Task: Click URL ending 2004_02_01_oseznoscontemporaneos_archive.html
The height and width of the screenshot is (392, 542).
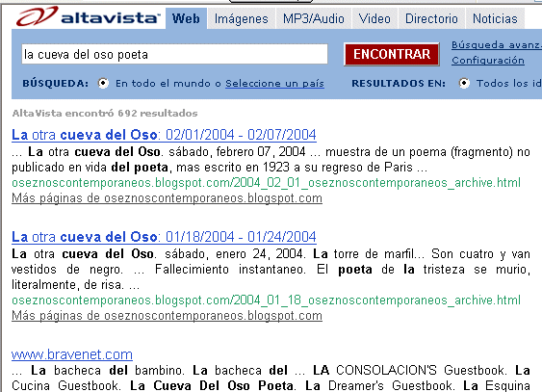Action: click(x=266, y=183)
